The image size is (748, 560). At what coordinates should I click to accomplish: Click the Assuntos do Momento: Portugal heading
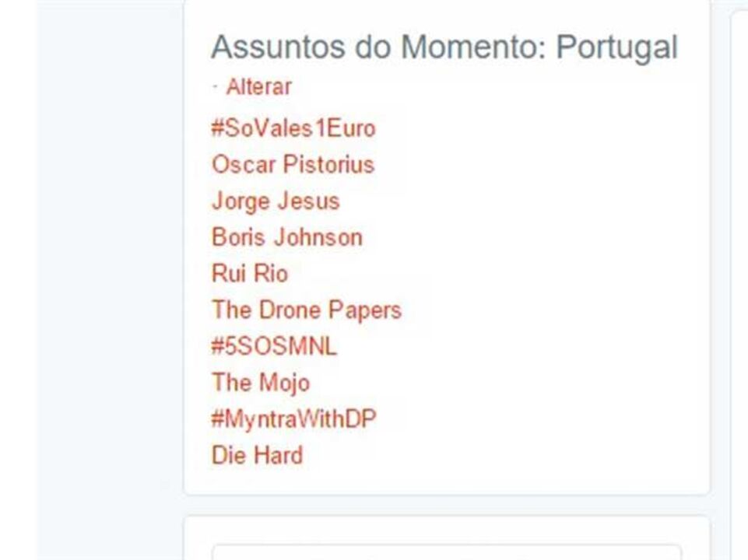pyautogui.click(x=444, y=48)
